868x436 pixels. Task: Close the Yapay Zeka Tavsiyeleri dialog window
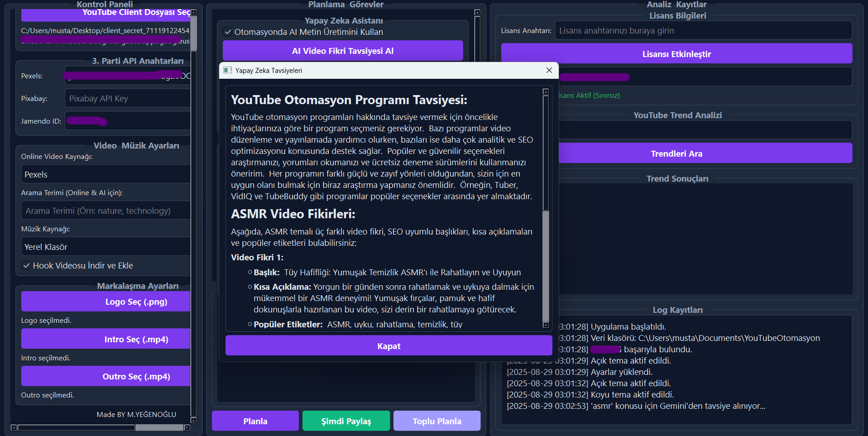click(x=549, y=70)
